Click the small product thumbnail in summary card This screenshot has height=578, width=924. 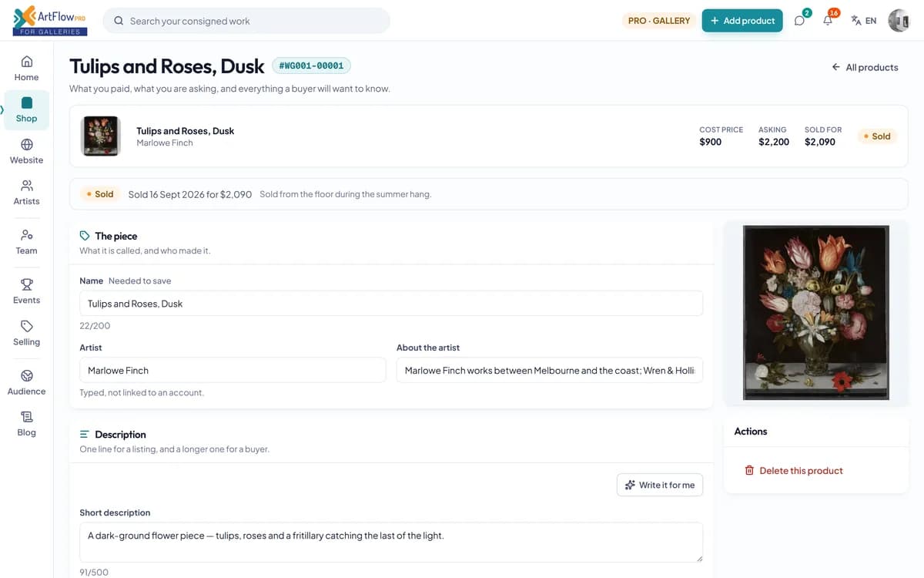point(101,136)
